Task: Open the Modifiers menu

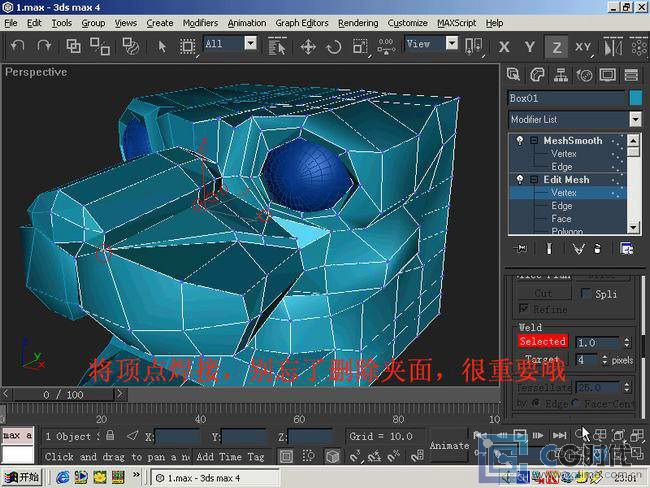Action: click(x=200, y=23)
